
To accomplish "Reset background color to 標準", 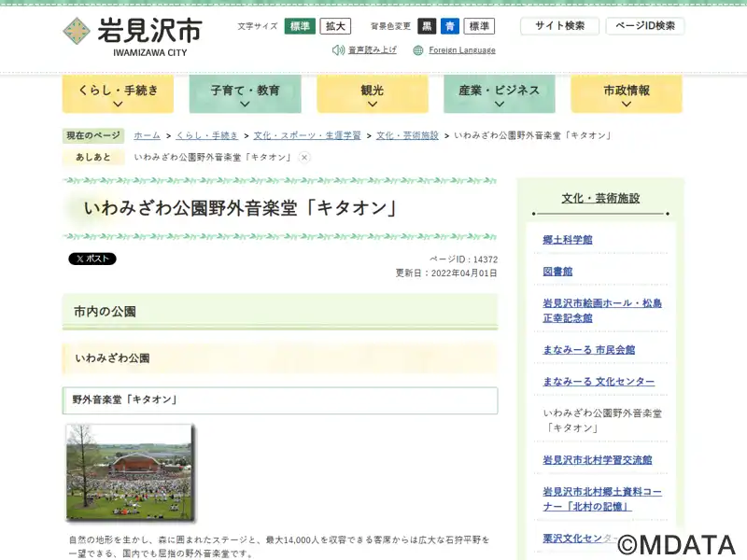I will click(479, 26).
